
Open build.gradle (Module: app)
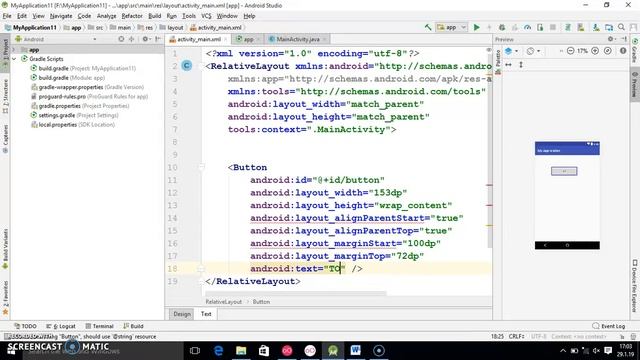coord(68,78)
